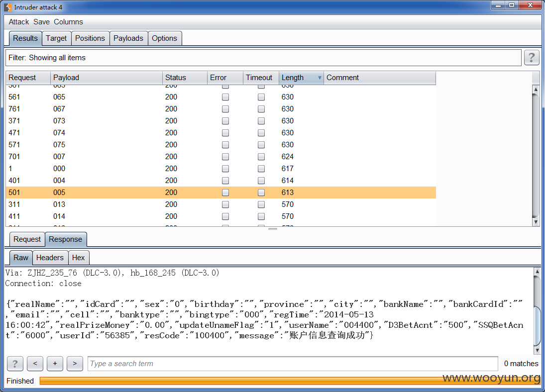This screenshot has height=392, width=545.
Task: Open the Attack menu
Action: tap(19, 22)
